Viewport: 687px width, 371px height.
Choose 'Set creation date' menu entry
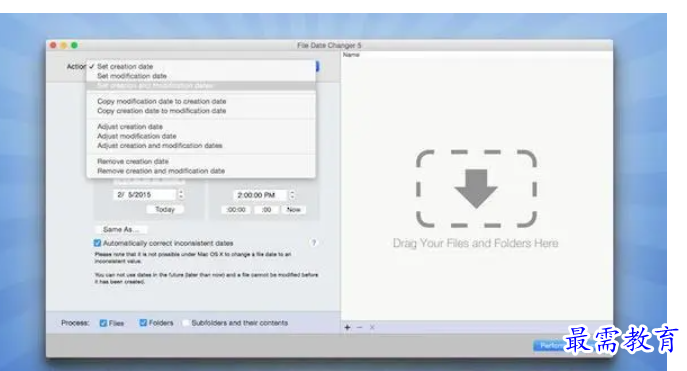[x=201, y=66]
